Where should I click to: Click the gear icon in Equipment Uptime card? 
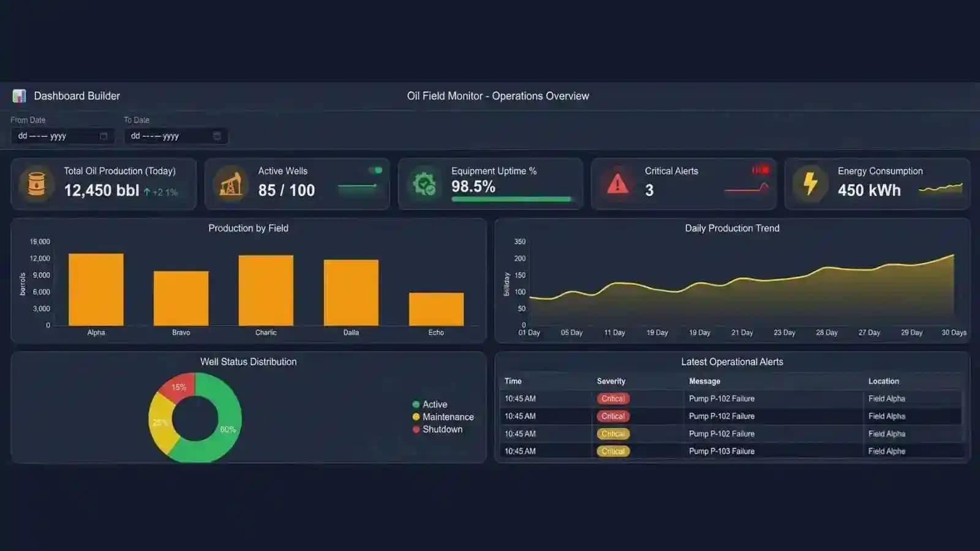[x=424, y=184]
